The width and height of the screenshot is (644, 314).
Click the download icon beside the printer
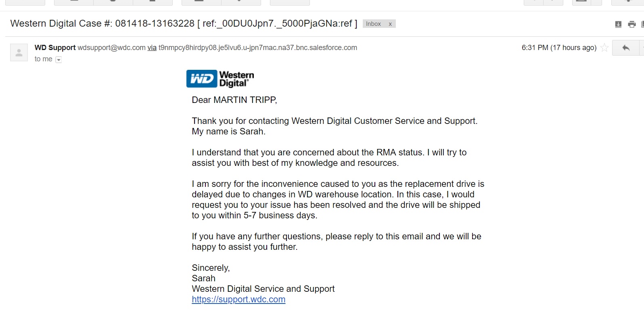(x=618, y=24)
